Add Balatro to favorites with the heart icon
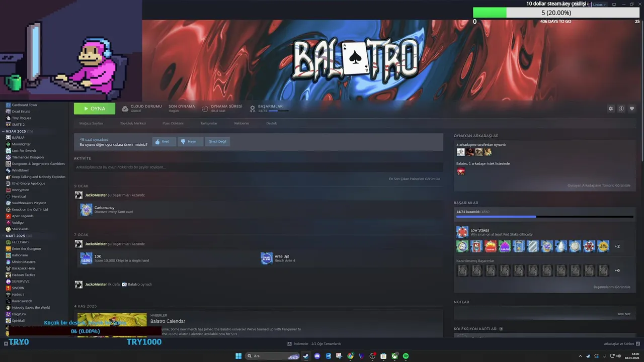 (x=632, y=109)
